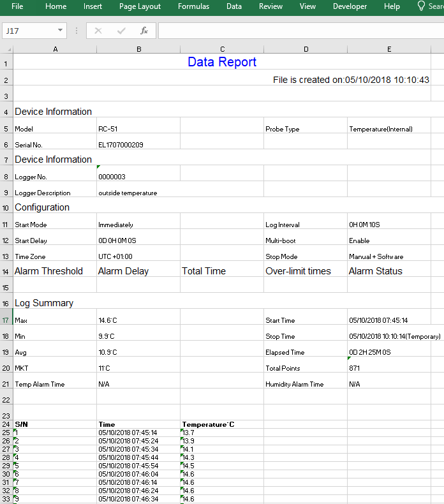
Task: Select column C header
Action: pyautogui.click(x=222, y=49)
